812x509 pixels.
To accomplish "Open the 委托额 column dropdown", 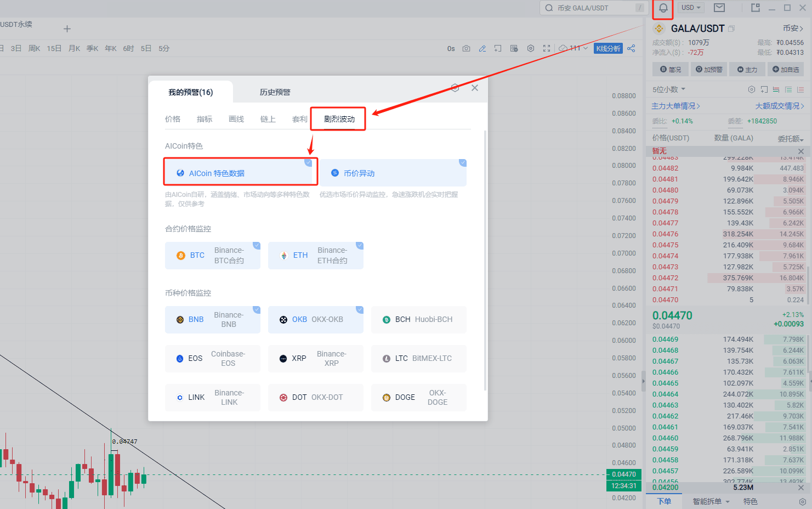I will pyautogui.click(x=791, y=139).
